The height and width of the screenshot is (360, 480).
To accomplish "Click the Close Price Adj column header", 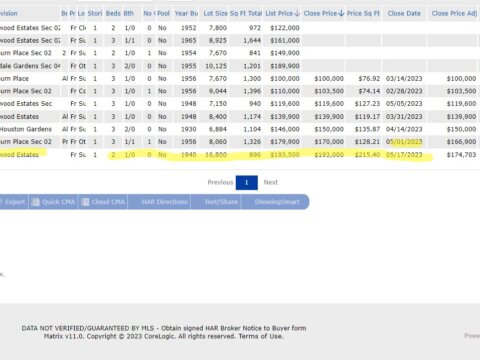I will [x=454, y=14].
